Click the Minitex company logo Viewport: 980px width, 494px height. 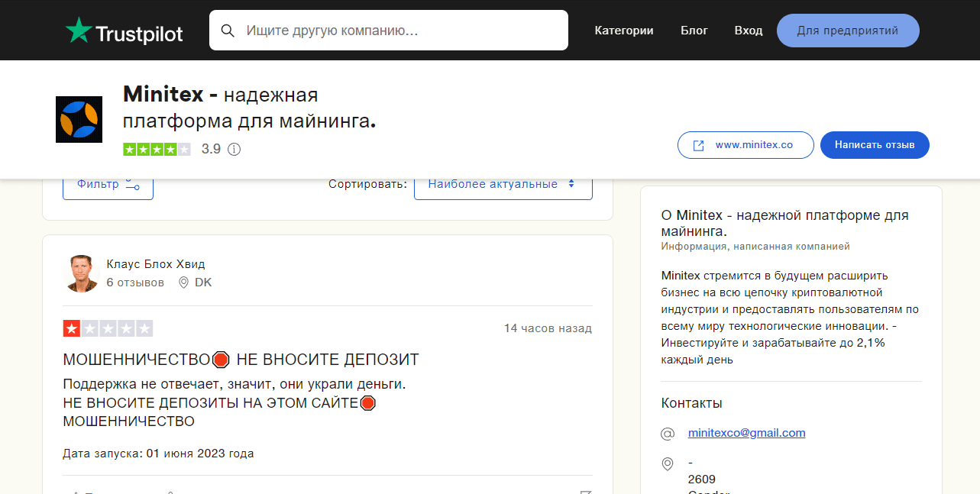coord(79,120)
